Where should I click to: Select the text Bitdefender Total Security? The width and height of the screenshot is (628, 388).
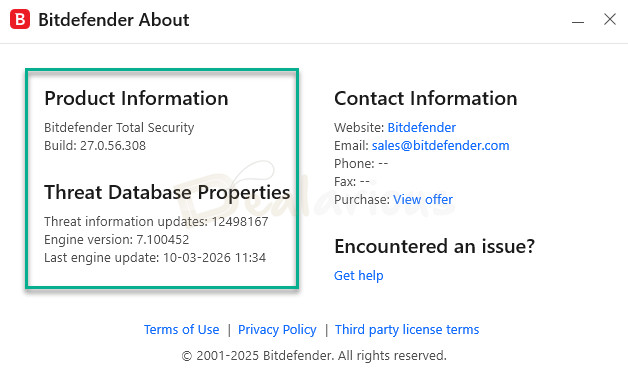pos(119,127)
